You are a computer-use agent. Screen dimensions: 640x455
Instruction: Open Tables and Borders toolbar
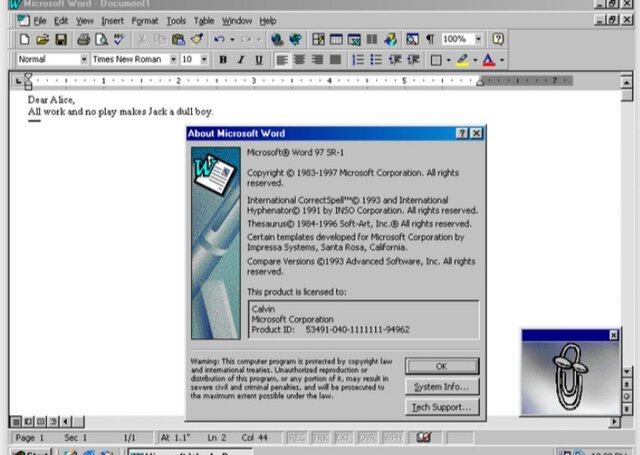[x=318, y=40]
